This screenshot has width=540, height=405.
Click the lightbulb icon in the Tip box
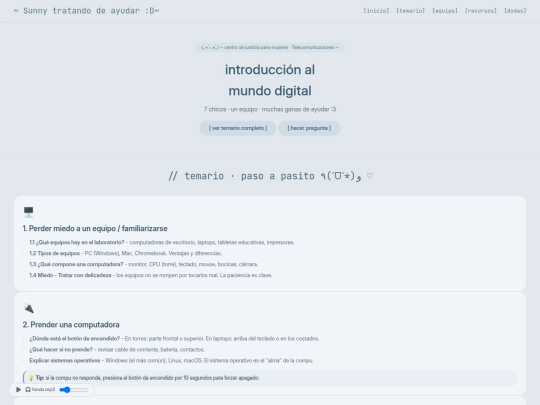point(31,378)
